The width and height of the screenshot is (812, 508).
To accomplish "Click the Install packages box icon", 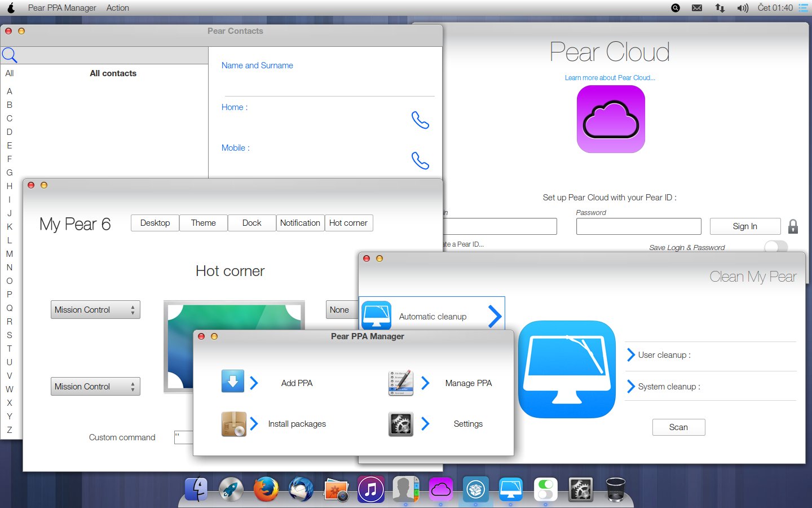I will coord(233,424).
